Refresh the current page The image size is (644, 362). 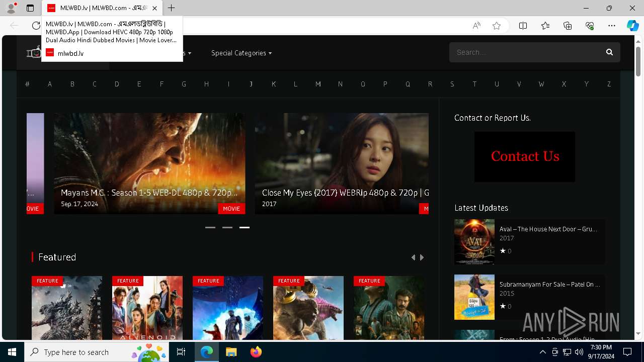click(36, 26)
